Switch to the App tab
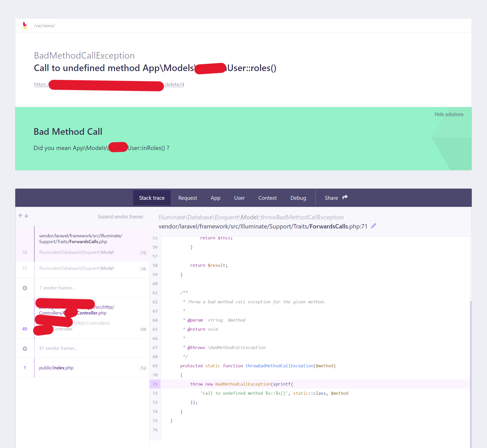 (215, 198)
